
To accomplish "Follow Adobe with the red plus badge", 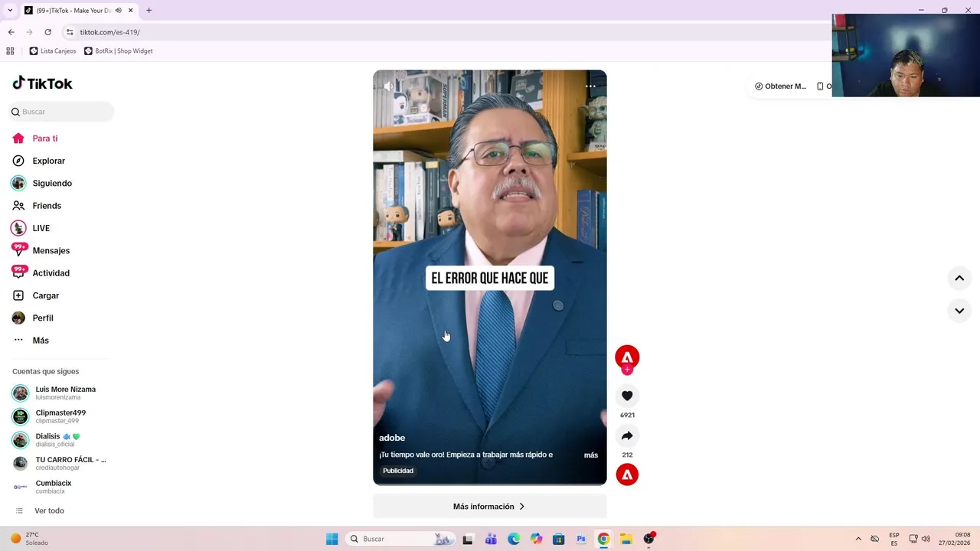I will (x=627, y=370).
